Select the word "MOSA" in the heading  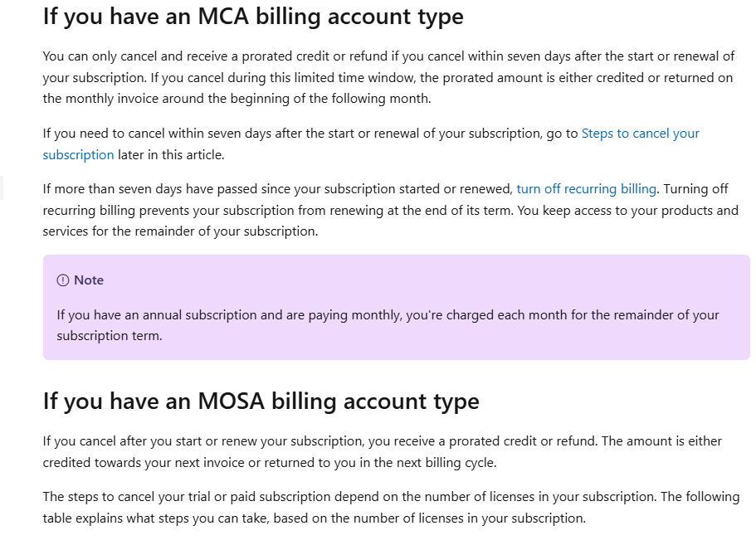click(231, 401)
